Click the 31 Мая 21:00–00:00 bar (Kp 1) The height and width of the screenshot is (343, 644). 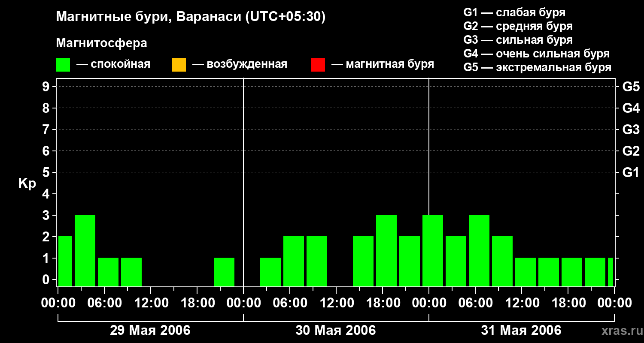point(595,272)
